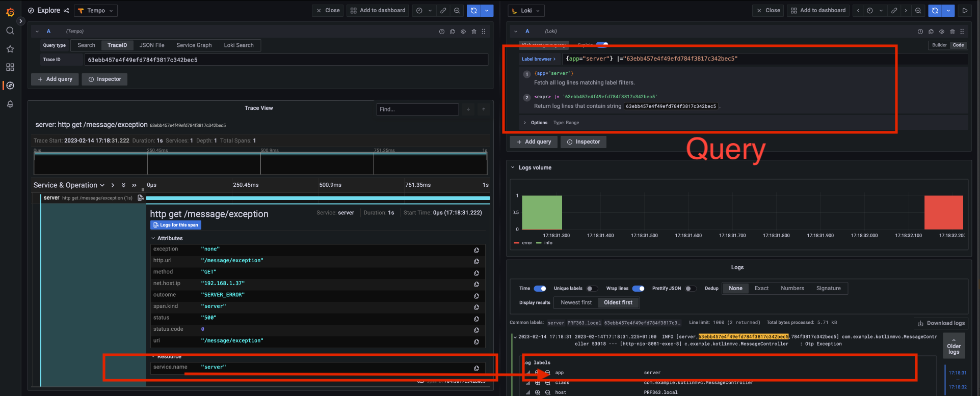This screenshot has width=980, height=396.
Task: Run the Loki query refresh button
Action: coord(935,10)
